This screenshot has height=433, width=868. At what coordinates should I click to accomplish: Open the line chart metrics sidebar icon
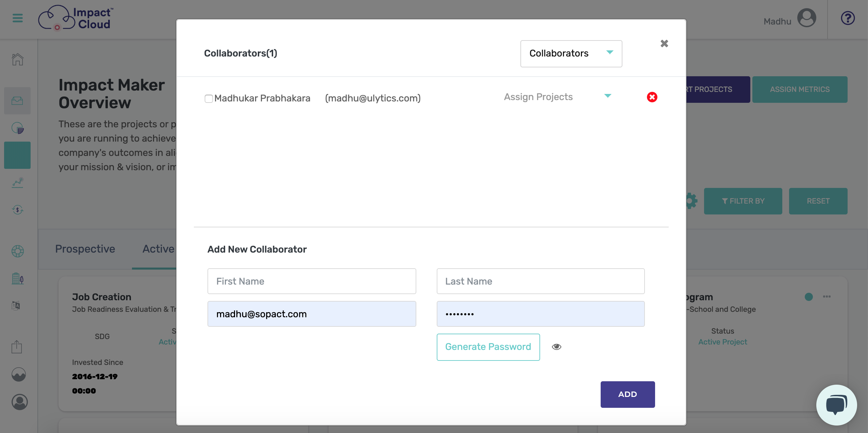pos(17,182)
